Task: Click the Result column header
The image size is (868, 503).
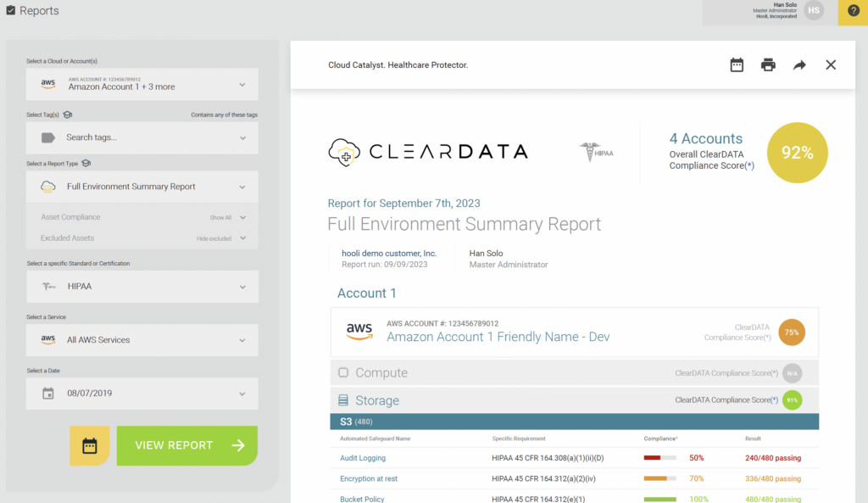Action: (753, 439)
